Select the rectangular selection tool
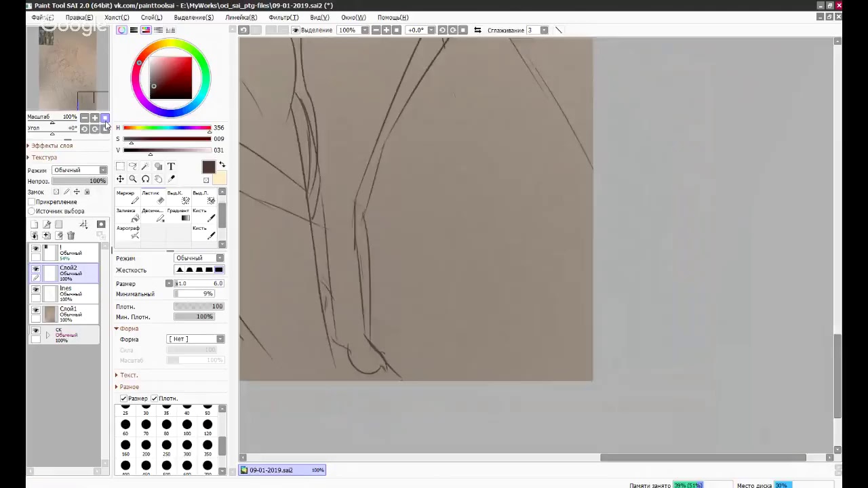868x488 pixels. tap(120, 166)
